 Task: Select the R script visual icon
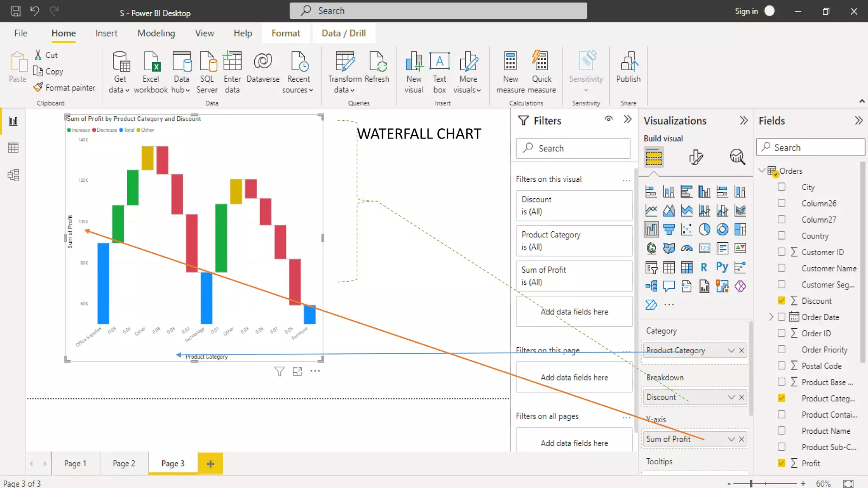704,267
